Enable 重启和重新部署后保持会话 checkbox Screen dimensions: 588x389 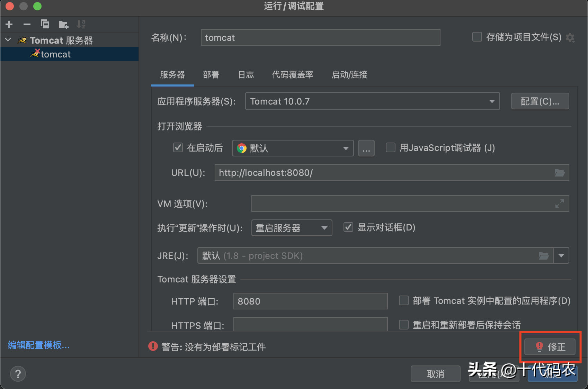click(x=404, y=325)
